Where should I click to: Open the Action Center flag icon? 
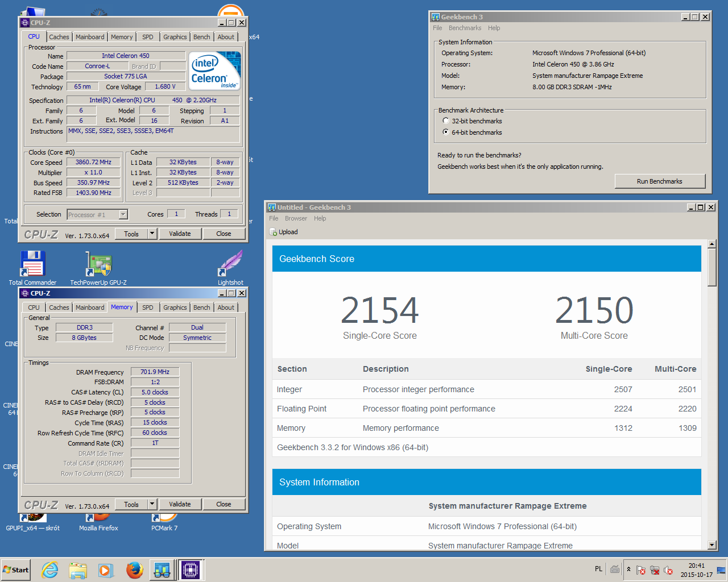[641, 570]
